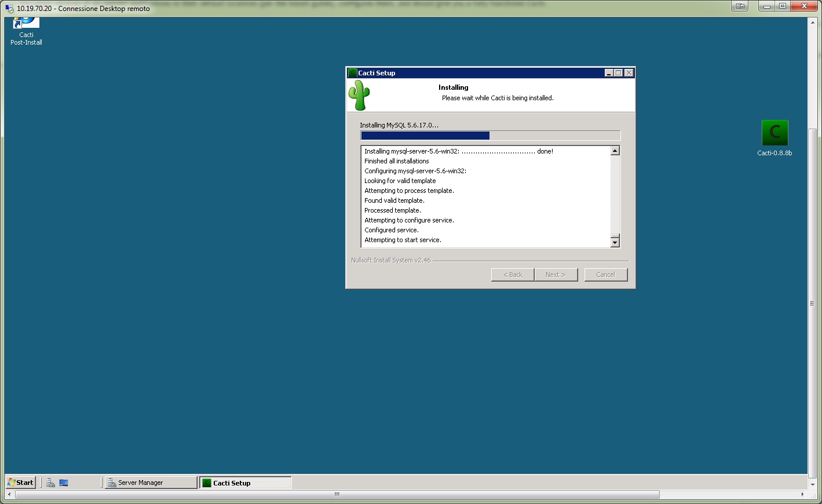Select the 'Attempting to configure service.' line
Image resolution: width=822 pixels, height=504 pixels.
[409, 220]
